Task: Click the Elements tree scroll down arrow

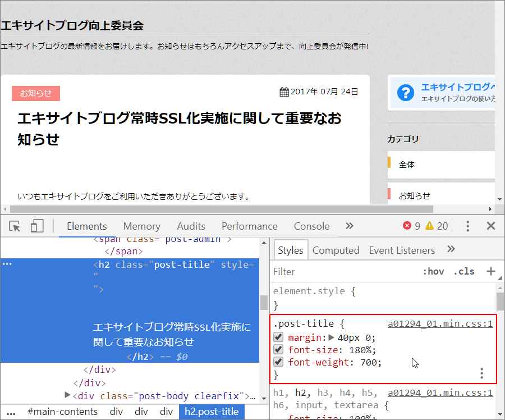Action: click(x=264, y=399)
